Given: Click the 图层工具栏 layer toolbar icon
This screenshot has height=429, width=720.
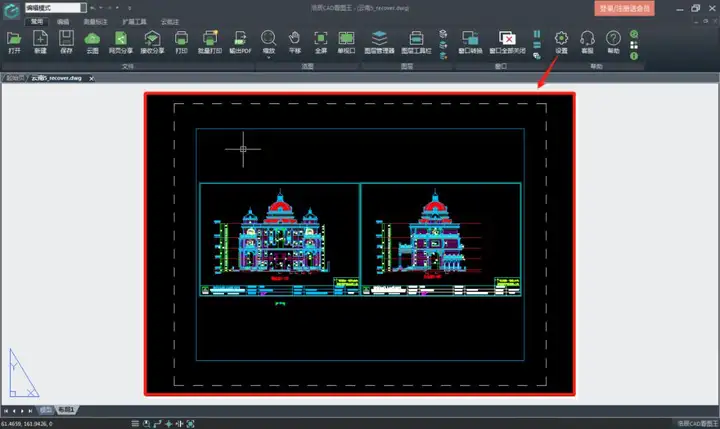Looking at the screenshot, I should (416, 39).
